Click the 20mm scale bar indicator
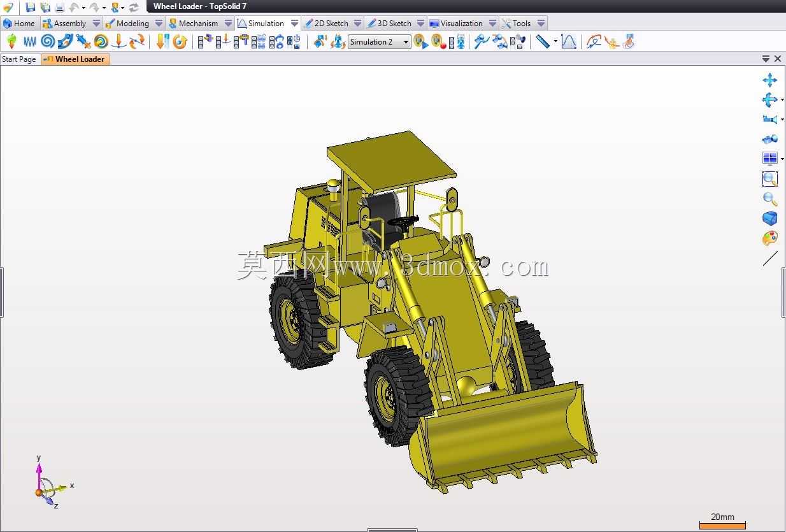 click(x=722, y=521)
